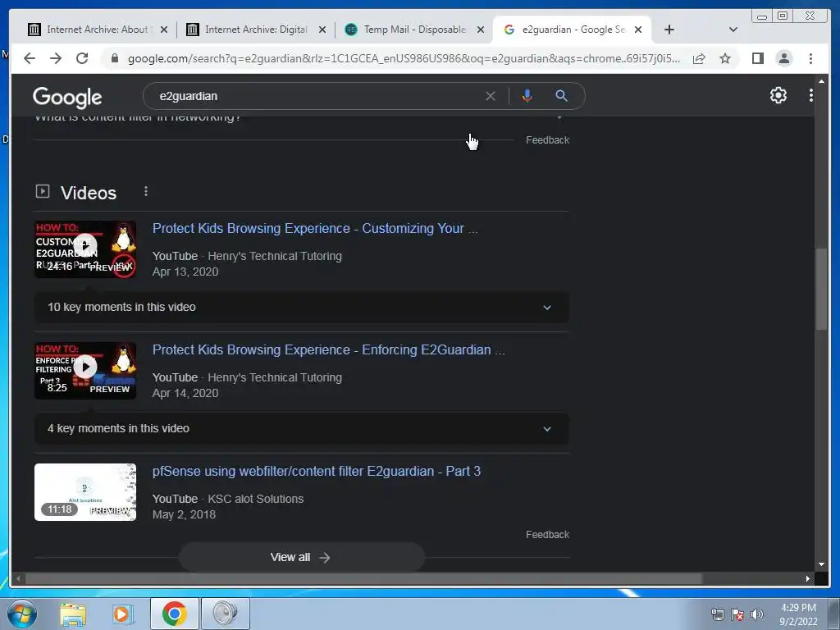
Task: Reload the current Google page
Action: coord(82,58)
